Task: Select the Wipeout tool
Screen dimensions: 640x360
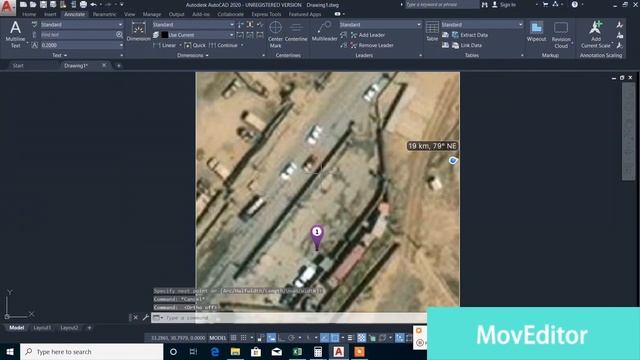Action: coord(536,32)
